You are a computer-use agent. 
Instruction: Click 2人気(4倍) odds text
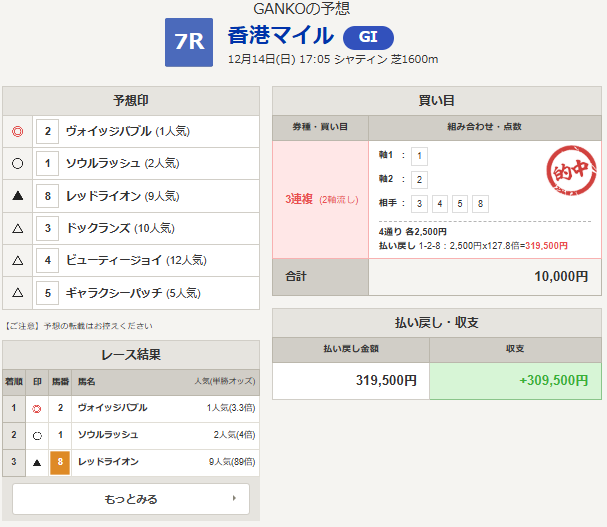[235, 435]
